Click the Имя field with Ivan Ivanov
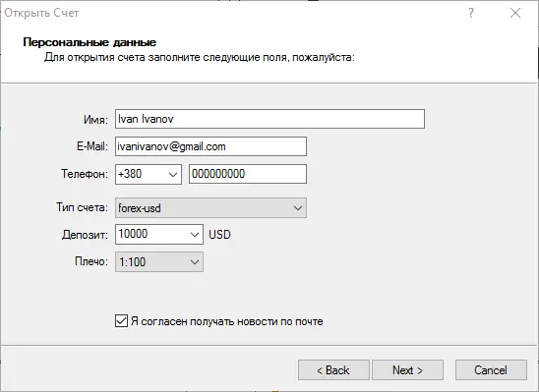539x392 pixels. click(x=269, y=119)
